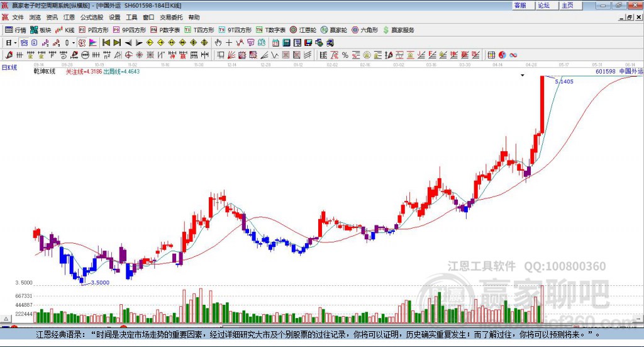Click the bar chart E indicator icon
Screen dimensions: 644x347
coord(323,55)
